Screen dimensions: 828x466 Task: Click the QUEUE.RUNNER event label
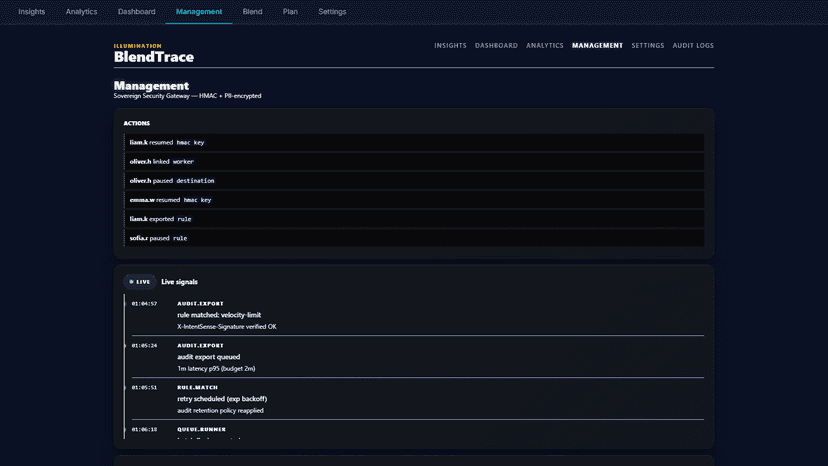(x=201, y=430)
